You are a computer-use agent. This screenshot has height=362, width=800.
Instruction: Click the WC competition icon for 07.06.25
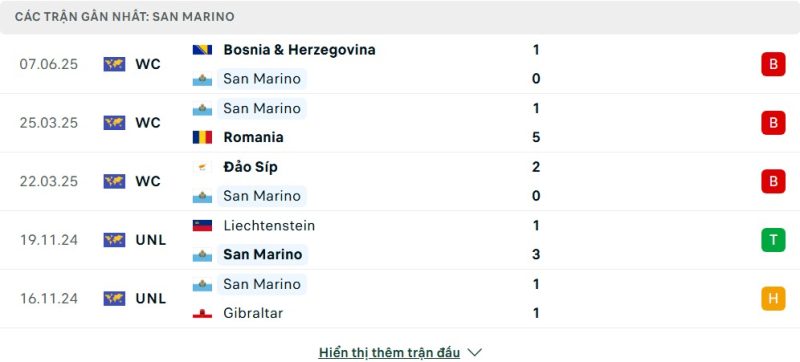(x=114, y=64)
